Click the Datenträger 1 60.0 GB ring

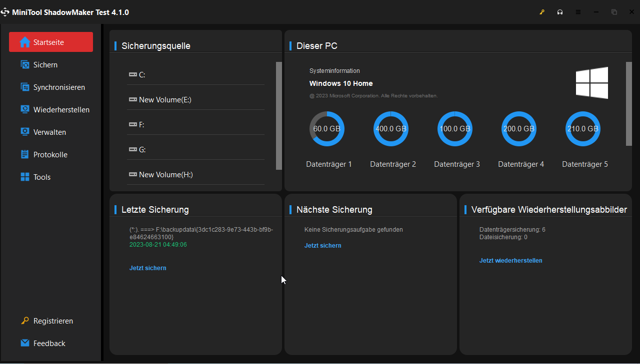tap(327, 129)
